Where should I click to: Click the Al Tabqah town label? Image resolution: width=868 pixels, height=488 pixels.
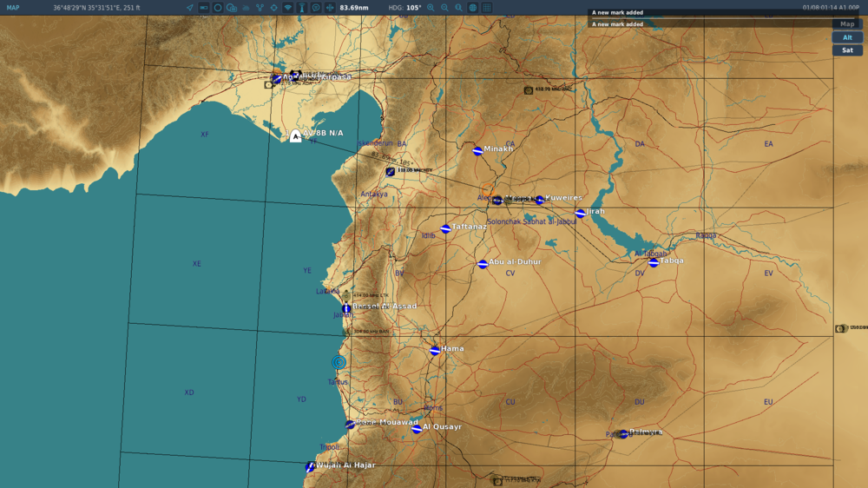tap(650, 254)
